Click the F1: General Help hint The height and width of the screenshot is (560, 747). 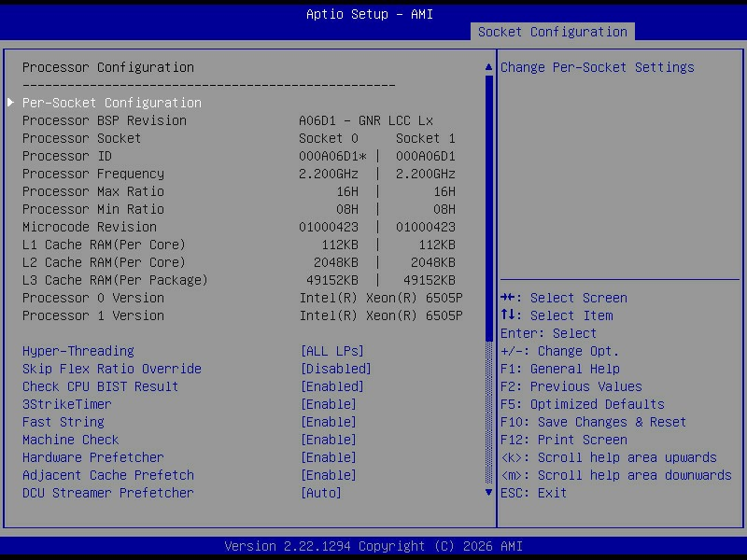[x=560, y=369]
